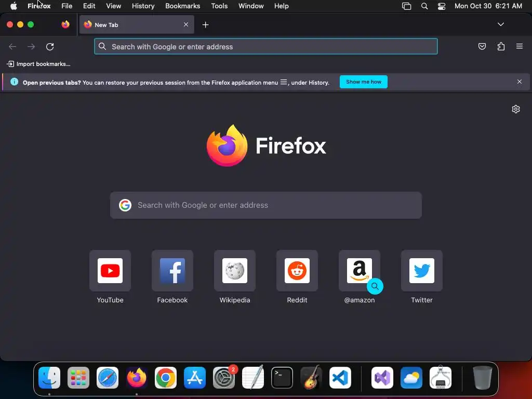The width and height of the screenshot is (532, 399).
Task: Open the new tab plus button
Action: (205, 25)
